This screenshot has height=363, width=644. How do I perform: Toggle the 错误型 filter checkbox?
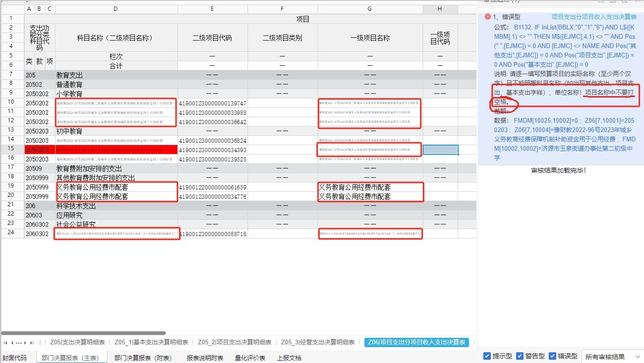[x=553, y=356]
